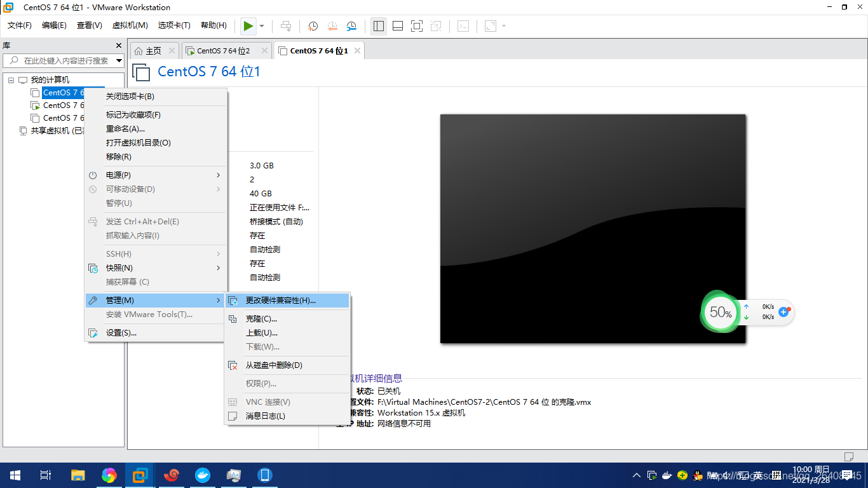Open the console view toolbar icon
Screen dimensions: 868x488
[464, 26]
